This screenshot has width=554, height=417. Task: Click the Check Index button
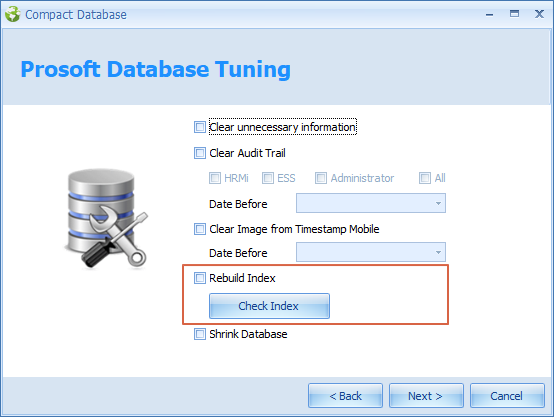(x=269, y=306)
